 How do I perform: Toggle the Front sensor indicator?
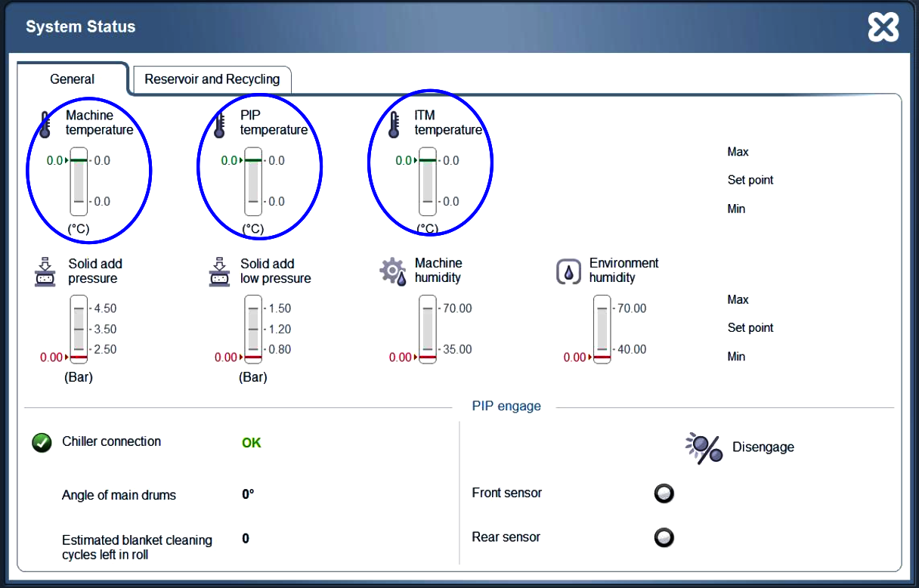664,494
